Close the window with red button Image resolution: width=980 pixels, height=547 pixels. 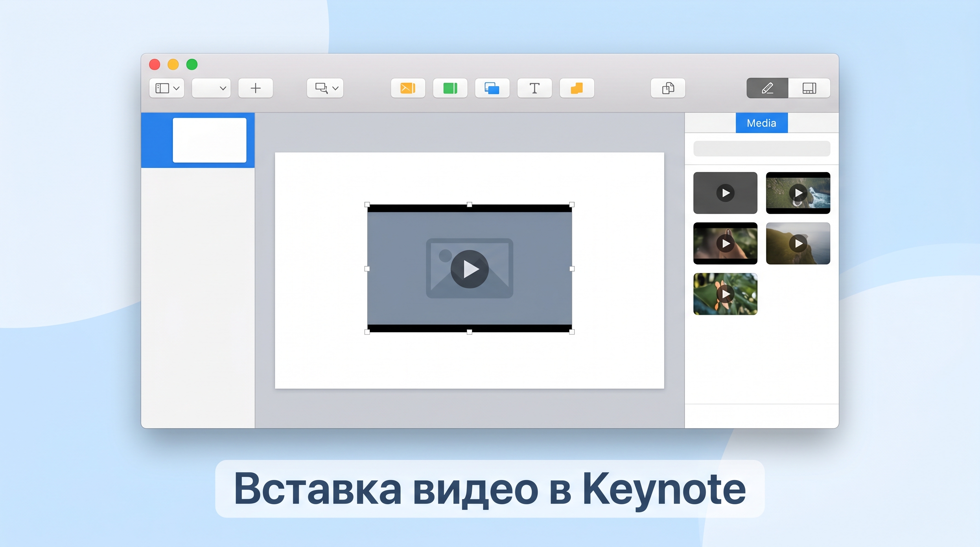(x=155, y=64)
